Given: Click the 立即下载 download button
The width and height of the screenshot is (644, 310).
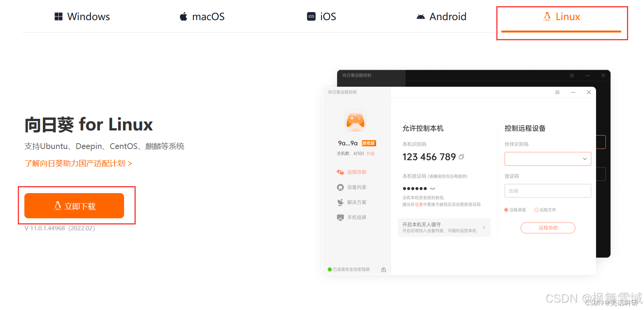Looking at the screenshot, I should 74,206.
